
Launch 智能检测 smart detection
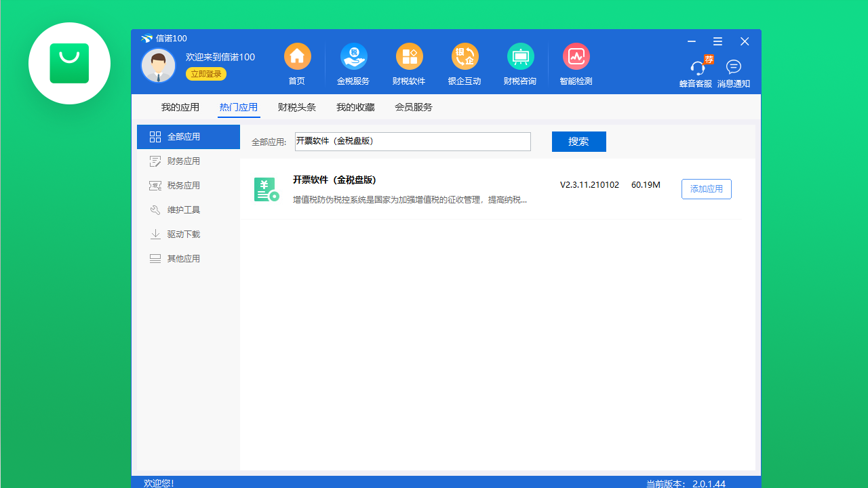(x=576, y=64)
